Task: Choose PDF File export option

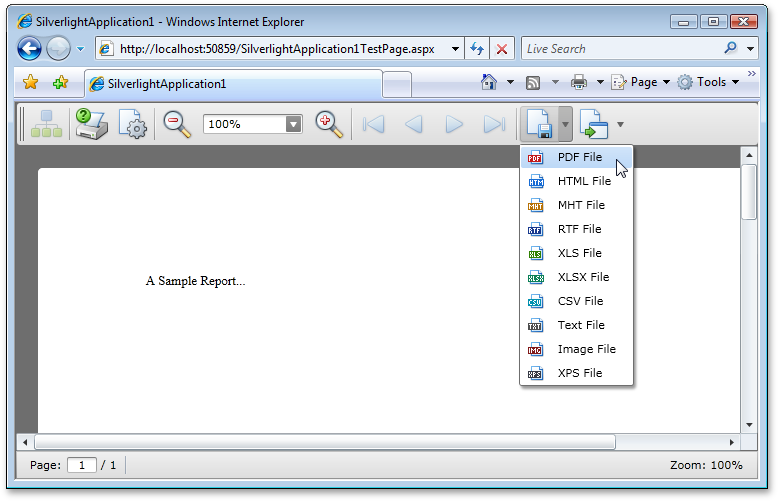Action: tap(576, 157)
